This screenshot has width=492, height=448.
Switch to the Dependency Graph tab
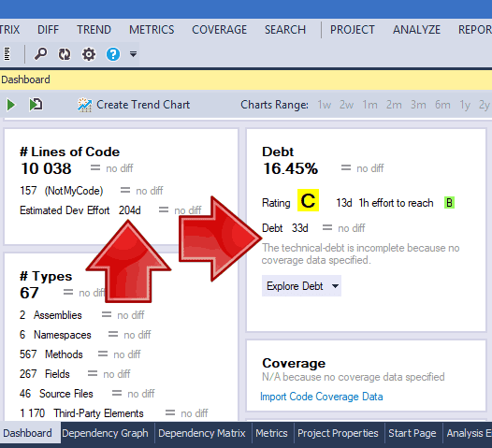pyautogui.click(x=105, y=433)
